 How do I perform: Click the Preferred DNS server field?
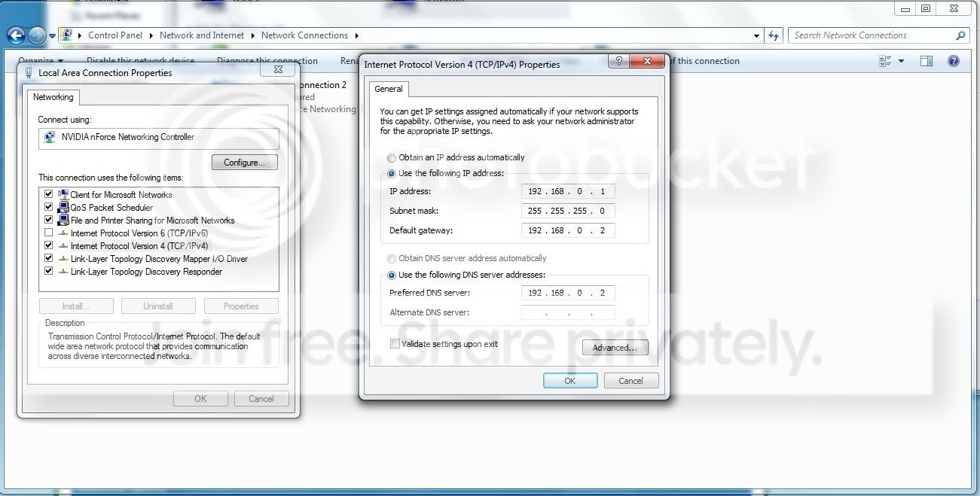point(568,293)
